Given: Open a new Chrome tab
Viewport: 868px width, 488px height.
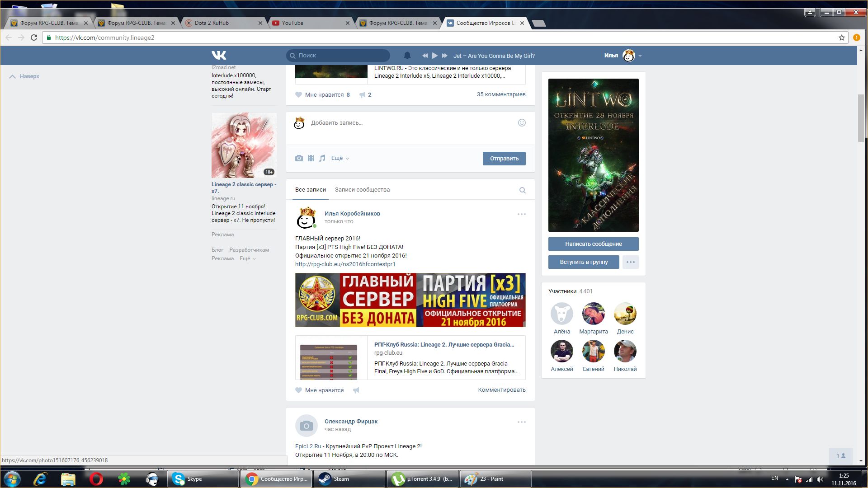Looking at the screenshot, I should (538, 23).
